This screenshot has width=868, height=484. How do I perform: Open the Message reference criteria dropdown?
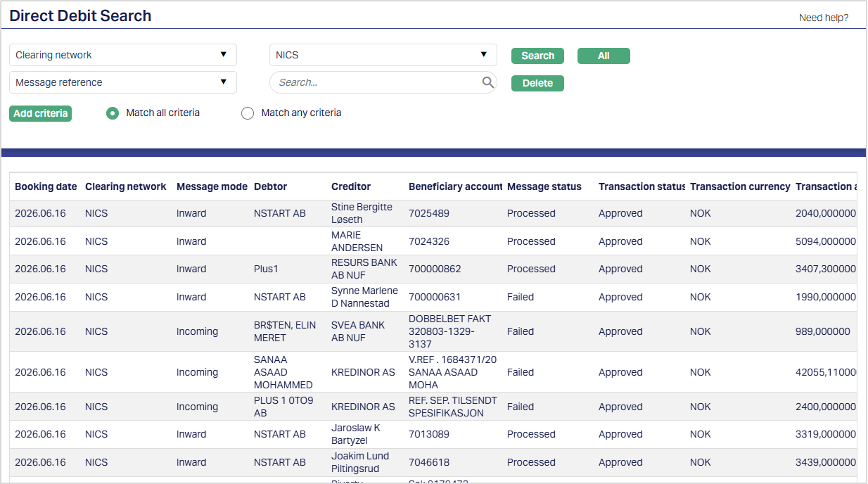[x=123, y=82]
